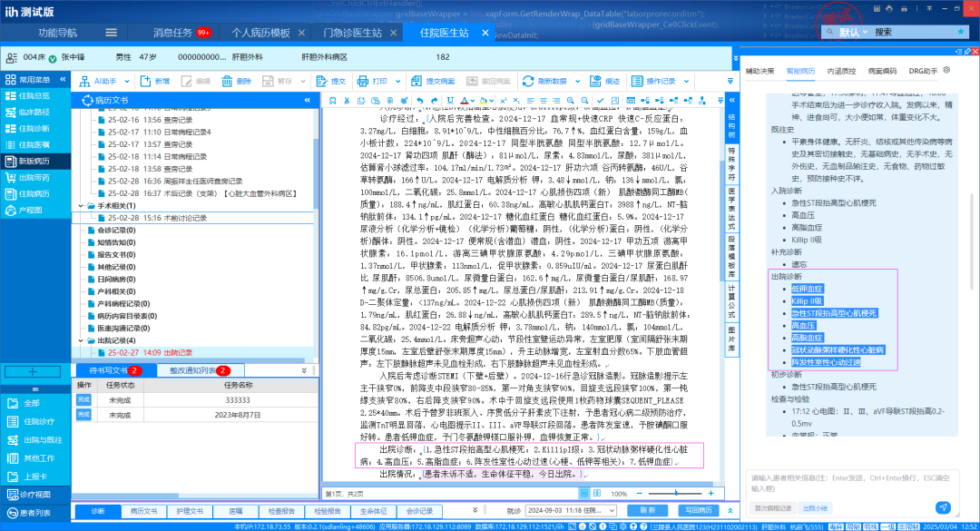Open the font color dropdown arrow

pyautogui.click(x=473, y=101)
